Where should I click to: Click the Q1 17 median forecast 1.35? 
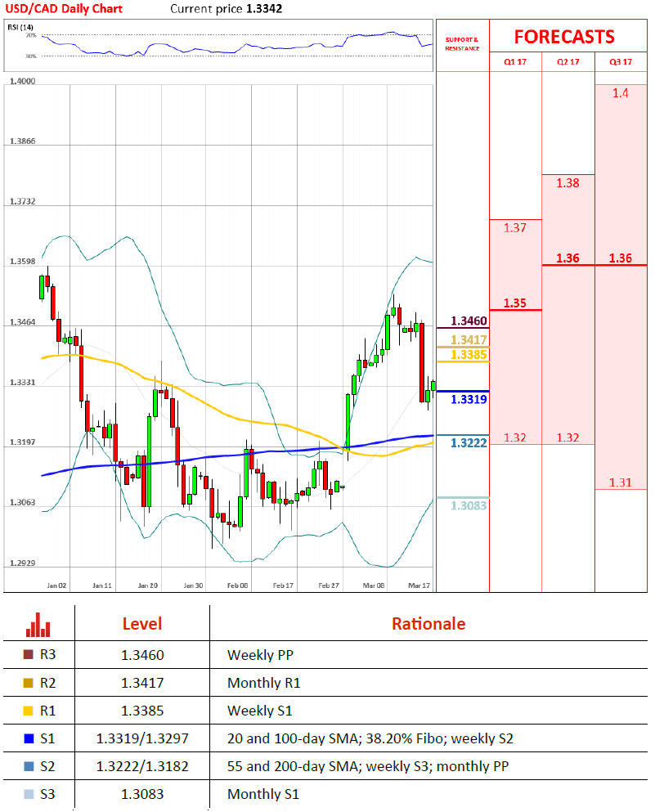point(515,303)
